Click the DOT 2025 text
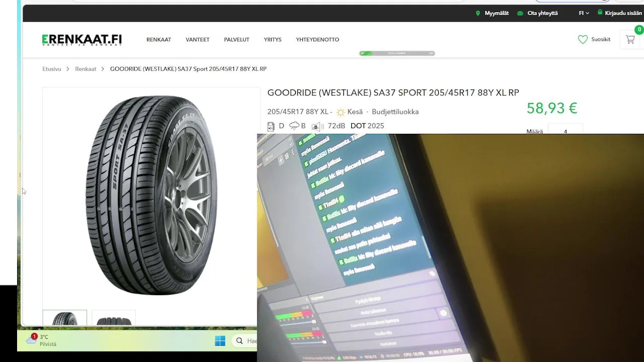Viewport: 644px width, 362px height. (x=367, y=126)
